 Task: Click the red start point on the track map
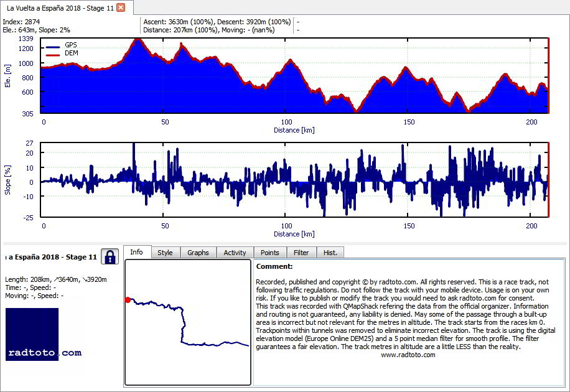pyautogui.click(x=127, y=300)
